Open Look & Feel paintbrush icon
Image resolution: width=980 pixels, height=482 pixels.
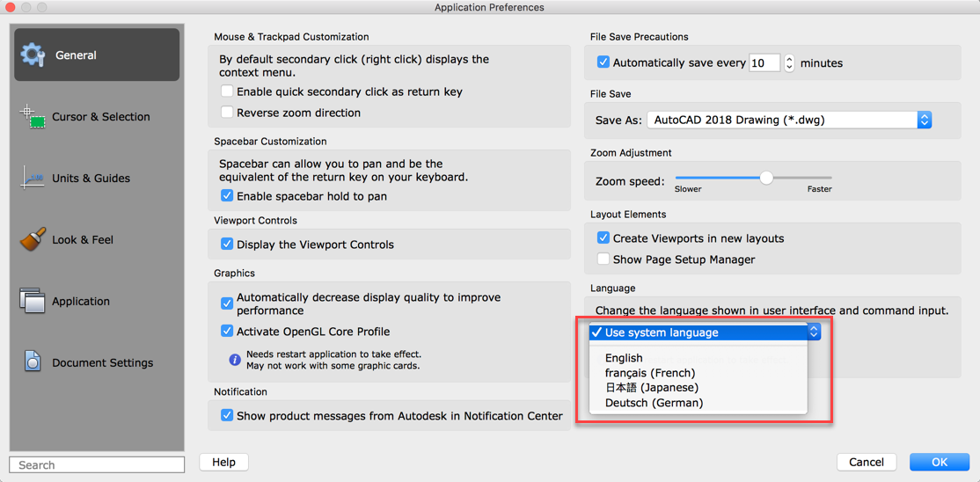coord(33,239)
